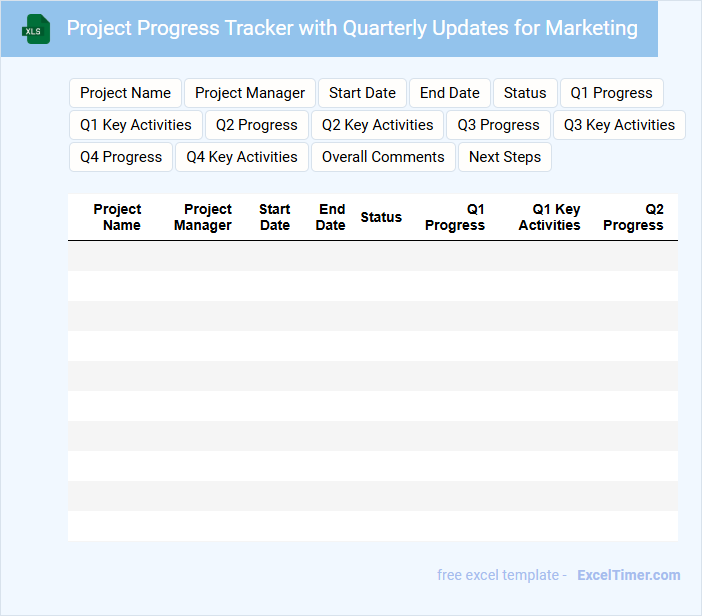Click the green XLS file icon

36,29
